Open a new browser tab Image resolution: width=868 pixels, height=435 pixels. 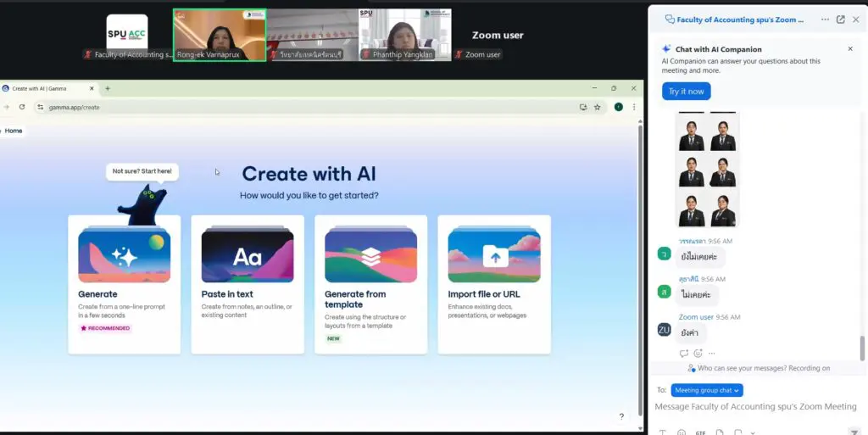pyautogui.click(x=108, y=88)
